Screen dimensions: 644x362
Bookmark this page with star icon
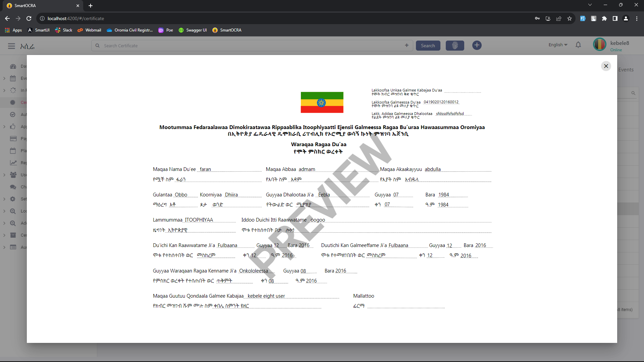(569, 18)
